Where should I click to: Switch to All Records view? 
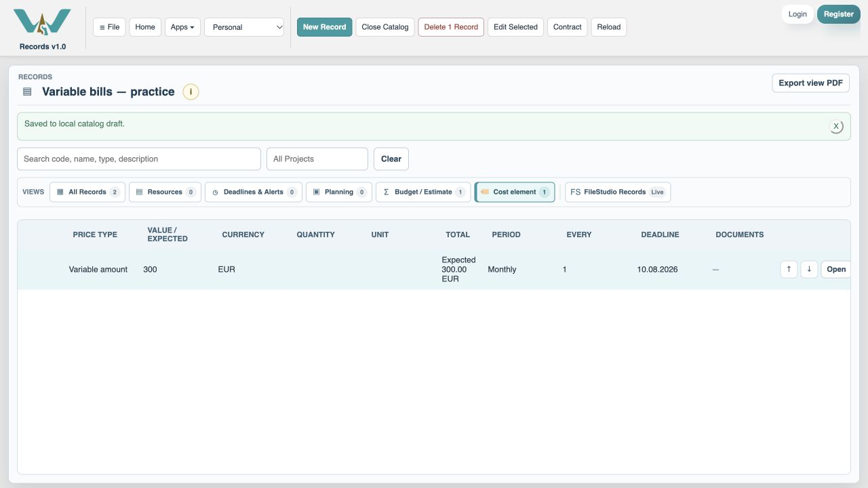(87, 192)
